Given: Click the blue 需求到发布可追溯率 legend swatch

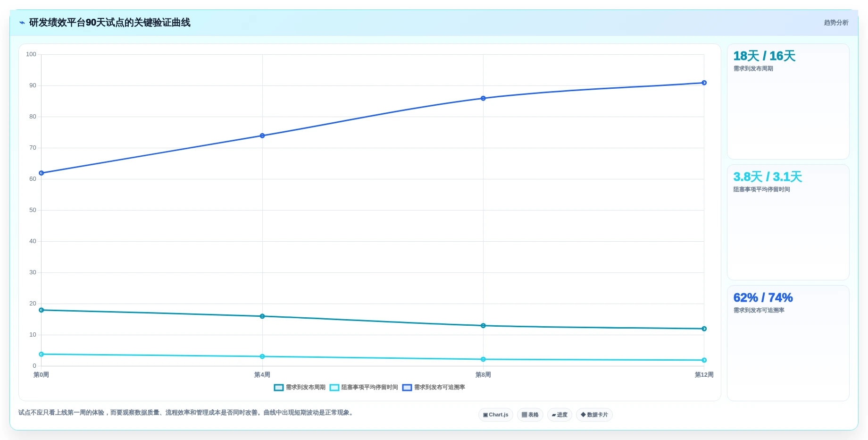Looking at the screenshot, I should (x=407, y=388).
